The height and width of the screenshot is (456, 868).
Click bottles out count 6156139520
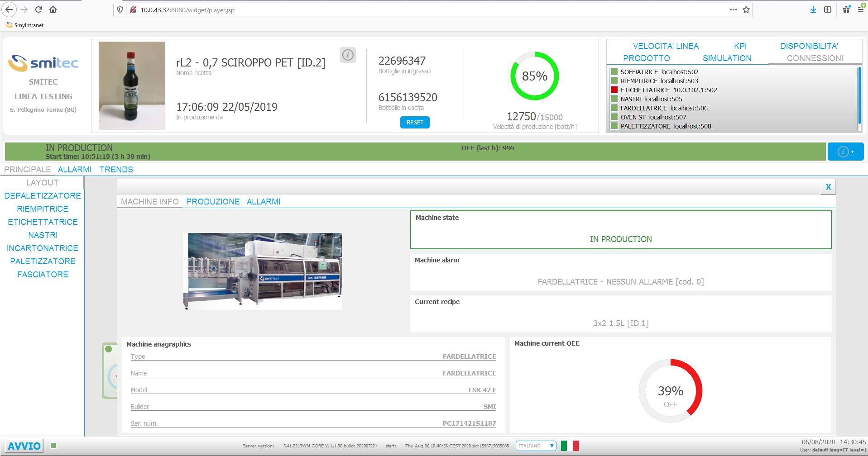(408, 97)
